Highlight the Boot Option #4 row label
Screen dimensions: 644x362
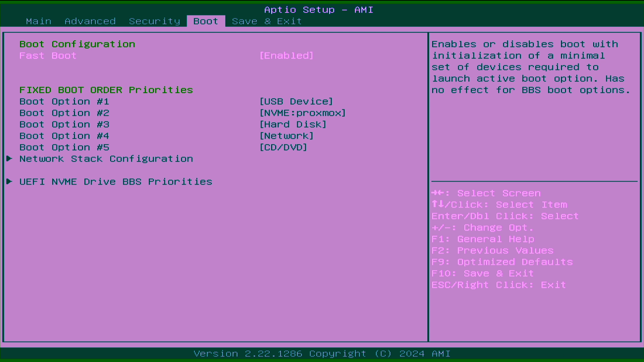pyautogui.click(x=64, y=136)
